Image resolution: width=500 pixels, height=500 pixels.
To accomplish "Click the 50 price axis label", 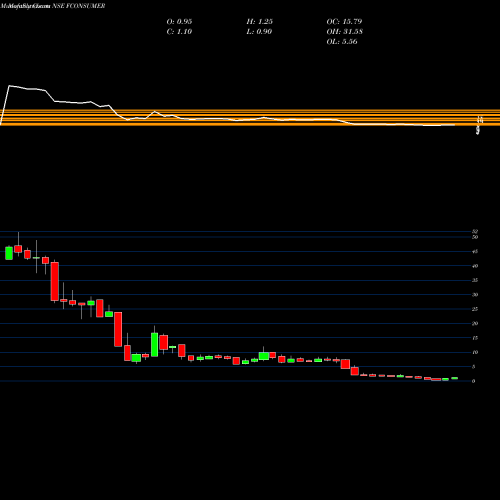I will point(475,237).
